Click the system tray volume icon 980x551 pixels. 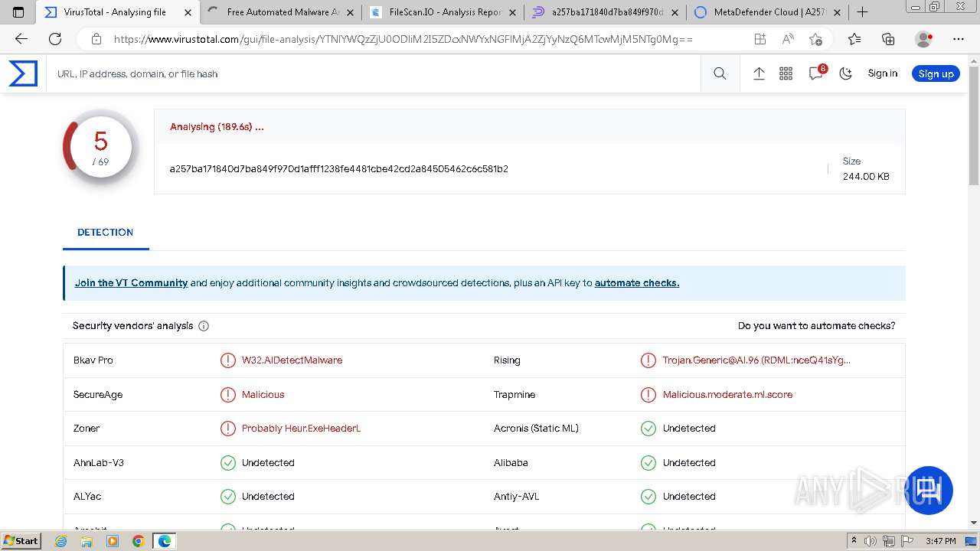coord(871,541)
